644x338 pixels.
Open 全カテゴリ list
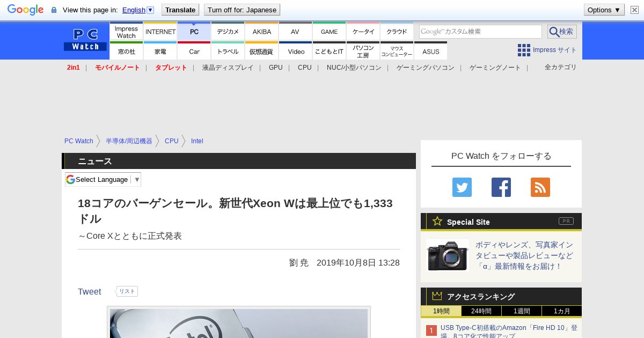(x=561, y=67)
